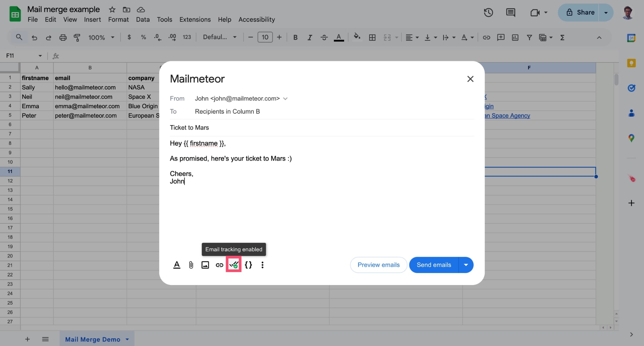Print the spreadsheet

tap(63, 37)
